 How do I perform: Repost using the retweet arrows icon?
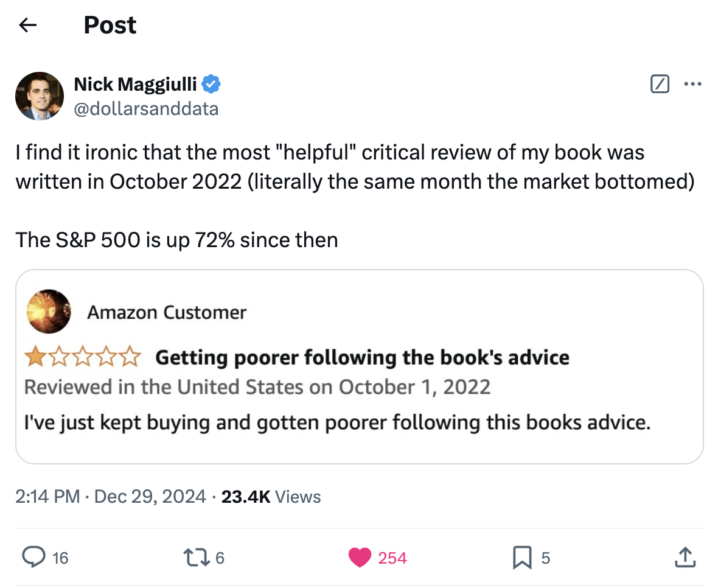196,557
